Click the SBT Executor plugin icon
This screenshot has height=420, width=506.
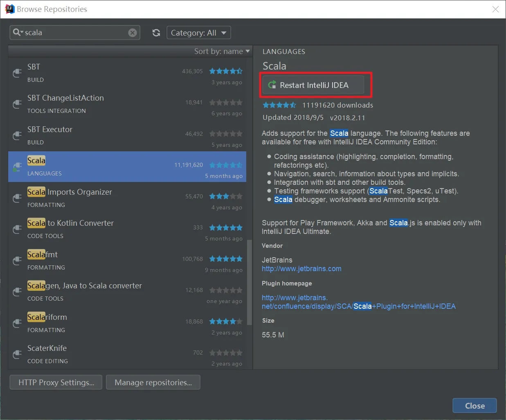pyautogui.click(x=17, y=136)
